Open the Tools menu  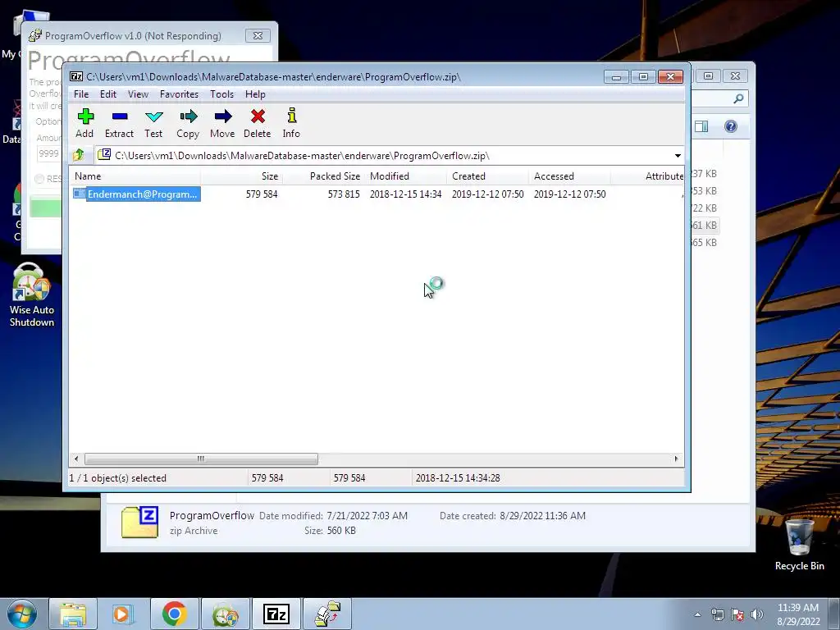pos(221,94)
